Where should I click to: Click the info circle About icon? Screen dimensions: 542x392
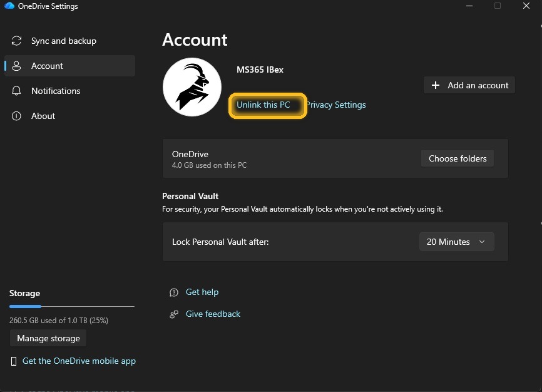click(x=16, y=116)
